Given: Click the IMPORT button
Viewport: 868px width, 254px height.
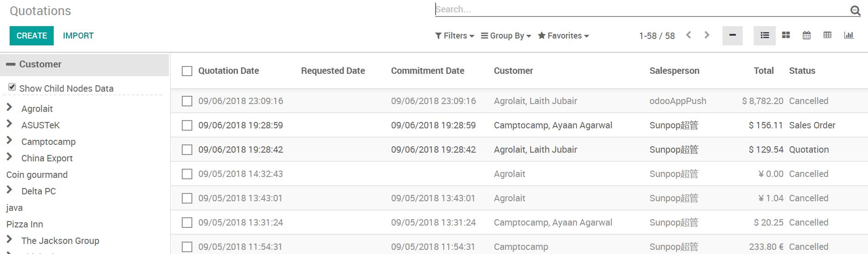Looking at the screenshot, I should pos(78,36).
